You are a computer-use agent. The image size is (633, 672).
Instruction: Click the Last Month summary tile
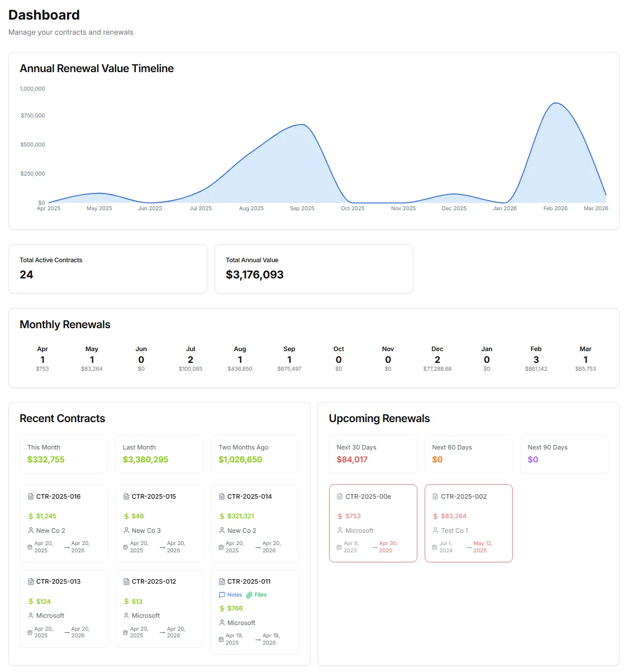pos(159,454)
